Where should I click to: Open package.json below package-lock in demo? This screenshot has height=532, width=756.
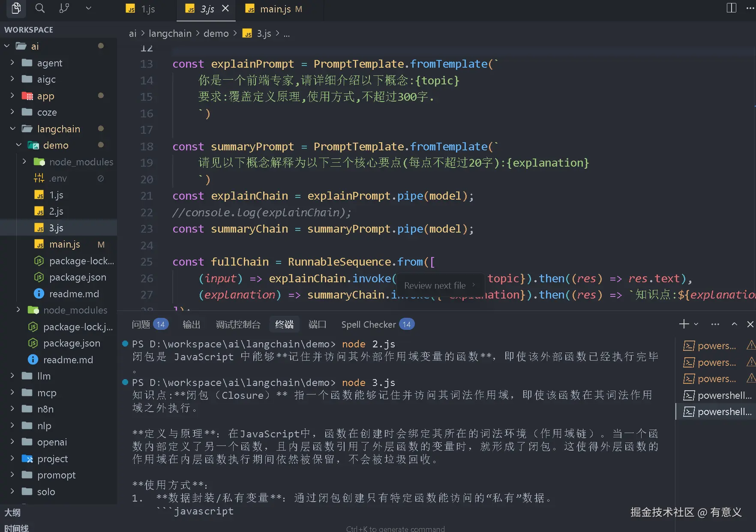[x=58, y=277]
